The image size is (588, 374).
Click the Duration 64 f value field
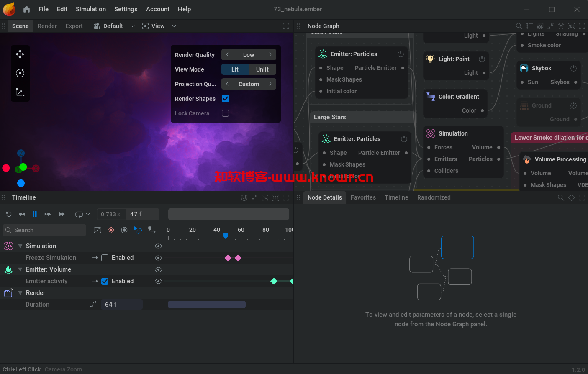(x=121, y=305)
